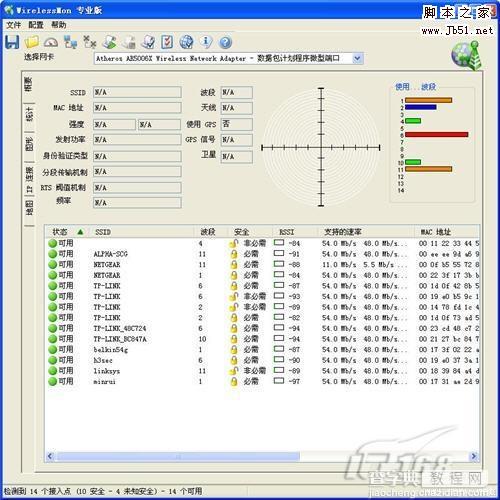Screen dimensions: 500x500
Task: Sort by the MAC 地址 column header
Action: pos(446,232)
